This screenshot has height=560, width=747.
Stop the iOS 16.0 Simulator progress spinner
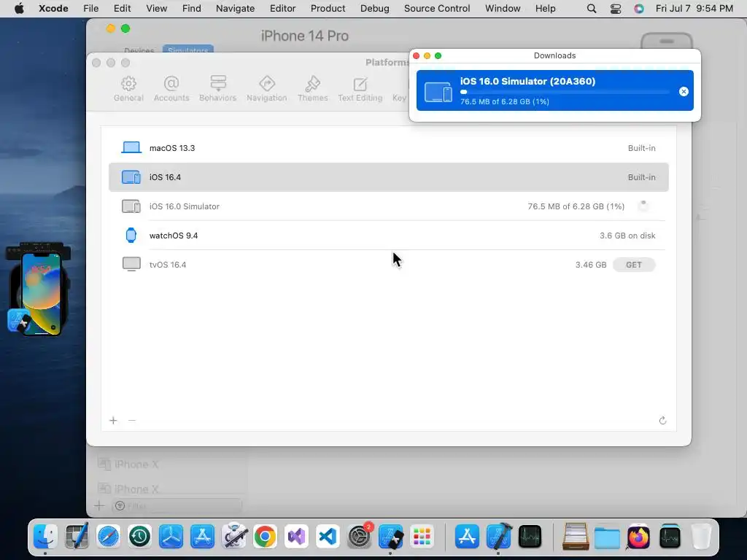(643, 206)
